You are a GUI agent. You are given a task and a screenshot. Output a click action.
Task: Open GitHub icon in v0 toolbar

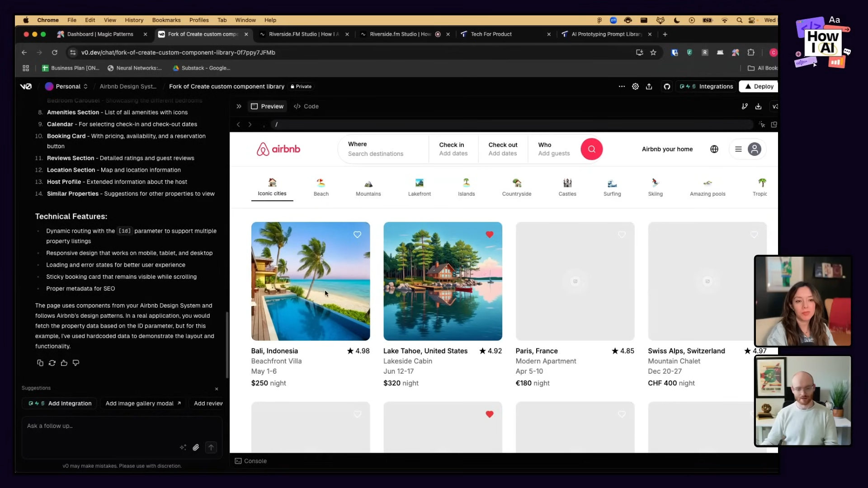point(667,86)
